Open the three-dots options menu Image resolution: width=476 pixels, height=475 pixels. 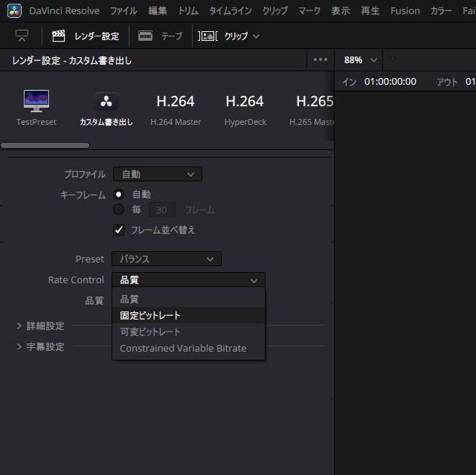[321, 60]
